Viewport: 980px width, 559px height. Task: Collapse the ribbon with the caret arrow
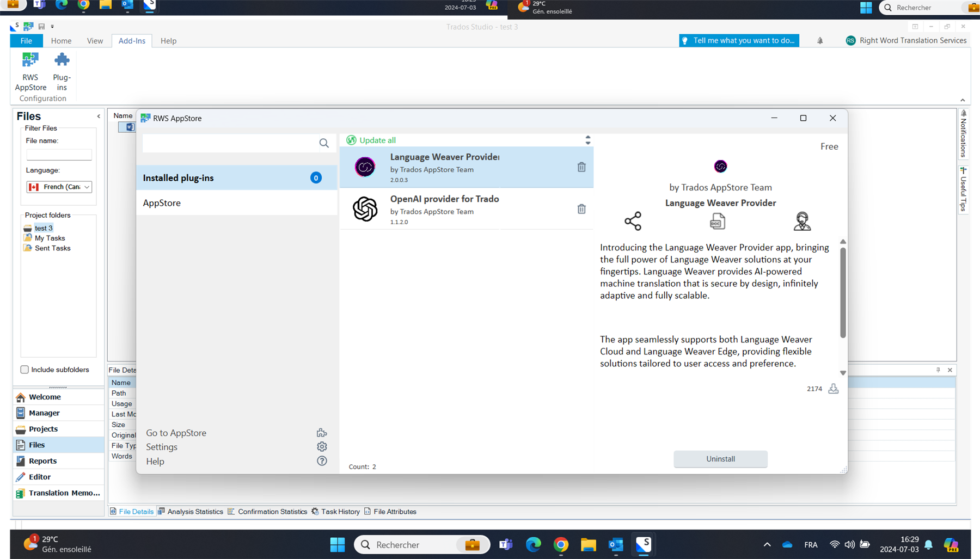tap(963, 100)
